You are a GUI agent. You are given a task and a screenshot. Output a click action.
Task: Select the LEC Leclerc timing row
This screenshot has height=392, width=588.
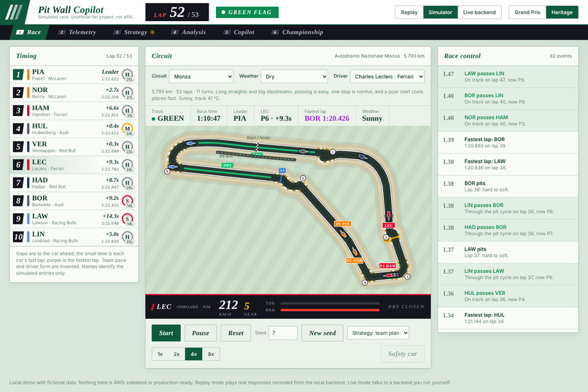[74, 165]
